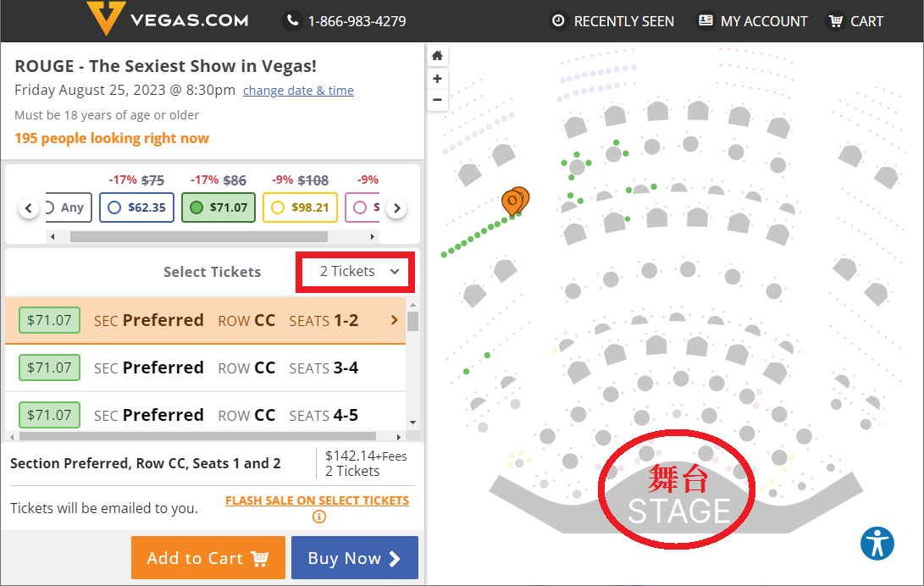This screenshot has height=586, width=924.
Task: Zoom out of the seat map
Action: [437, 100]
